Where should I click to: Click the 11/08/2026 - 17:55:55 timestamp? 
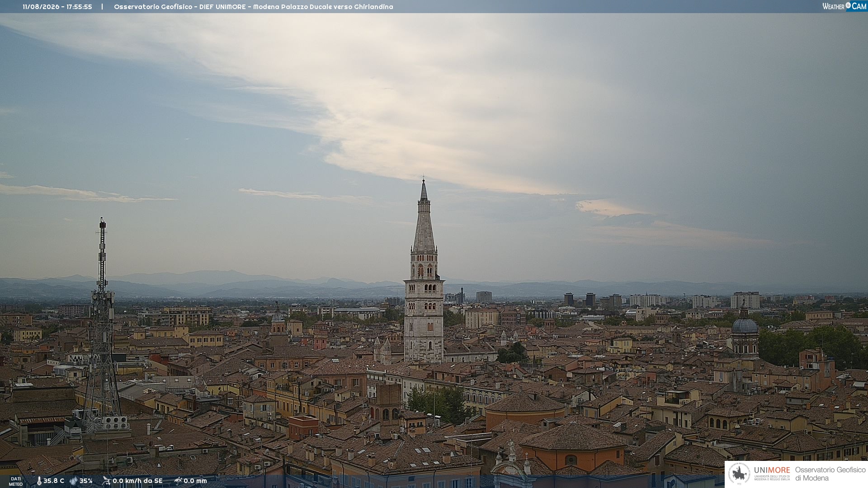[57, 7]
